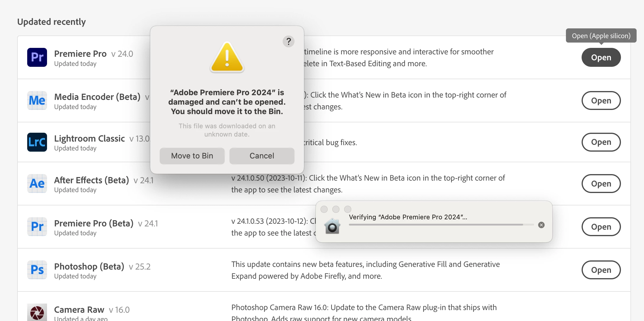The image size is (644, 321).
Task: Click the help question mark in dialog
Action: (289, 41)
